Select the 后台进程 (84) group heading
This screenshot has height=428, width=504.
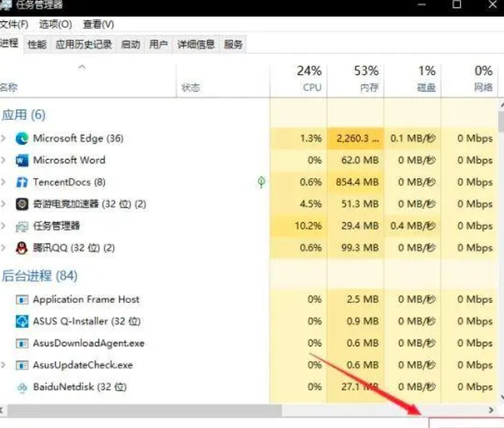pyautogui.click(x=40, y=276)
